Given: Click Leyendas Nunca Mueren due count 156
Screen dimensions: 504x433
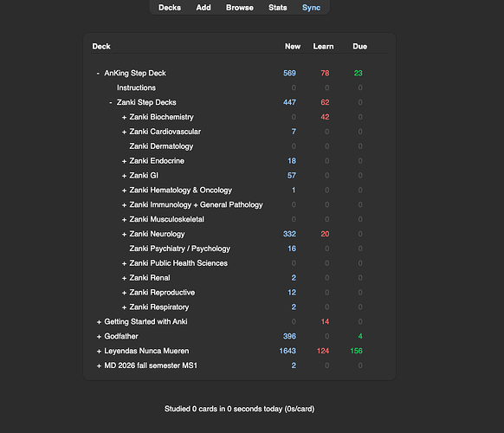Looking at the screenshot, I should (356, 351).
